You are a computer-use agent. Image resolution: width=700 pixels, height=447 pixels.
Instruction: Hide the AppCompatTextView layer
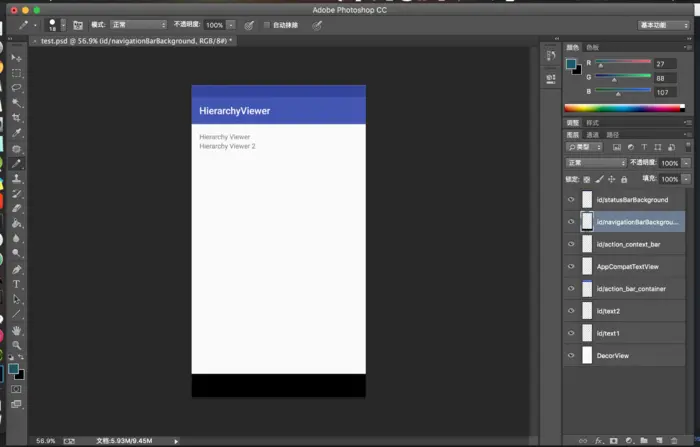(571, 267)
